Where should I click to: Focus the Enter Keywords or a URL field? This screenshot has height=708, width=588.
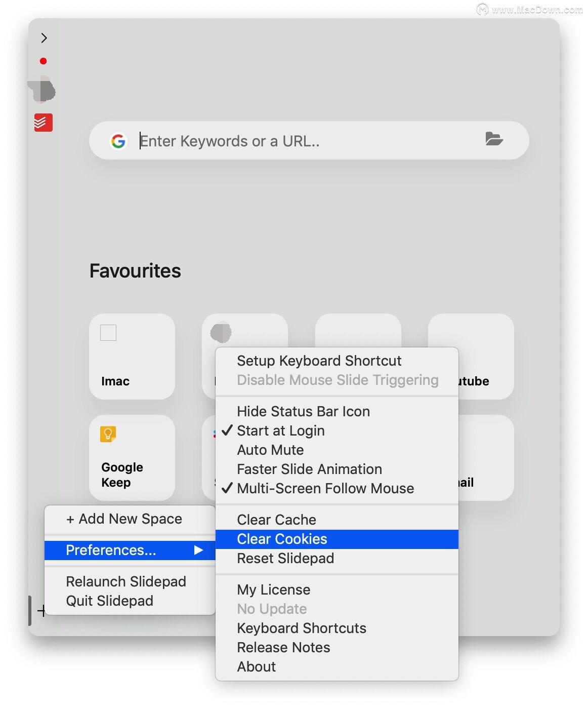point(309,141)
